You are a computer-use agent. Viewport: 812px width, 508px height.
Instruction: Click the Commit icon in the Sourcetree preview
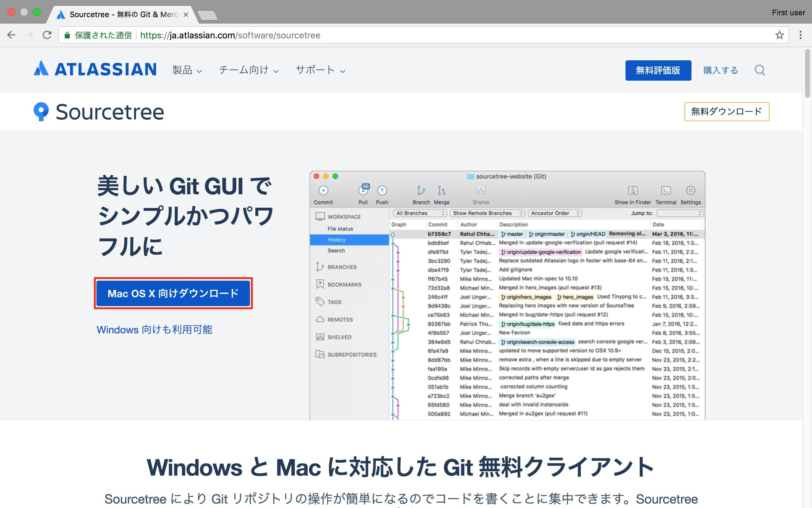[323, 190]
